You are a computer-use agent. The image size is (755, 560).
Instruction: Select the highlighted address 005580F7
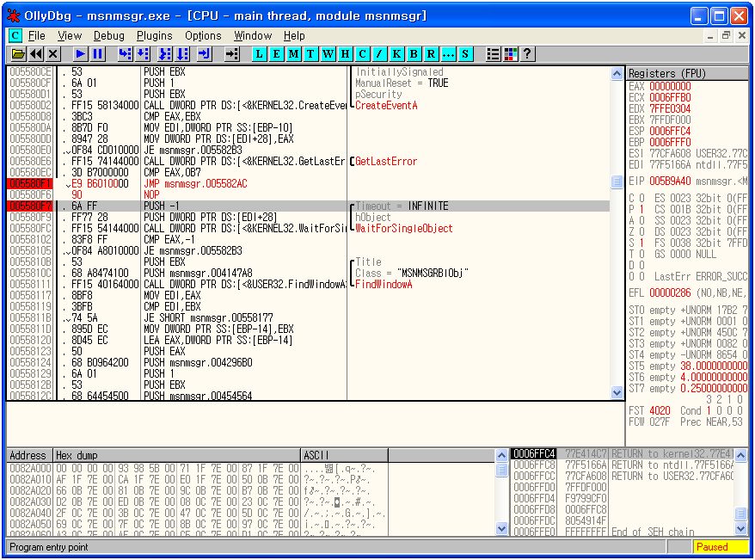pos(30,206)
